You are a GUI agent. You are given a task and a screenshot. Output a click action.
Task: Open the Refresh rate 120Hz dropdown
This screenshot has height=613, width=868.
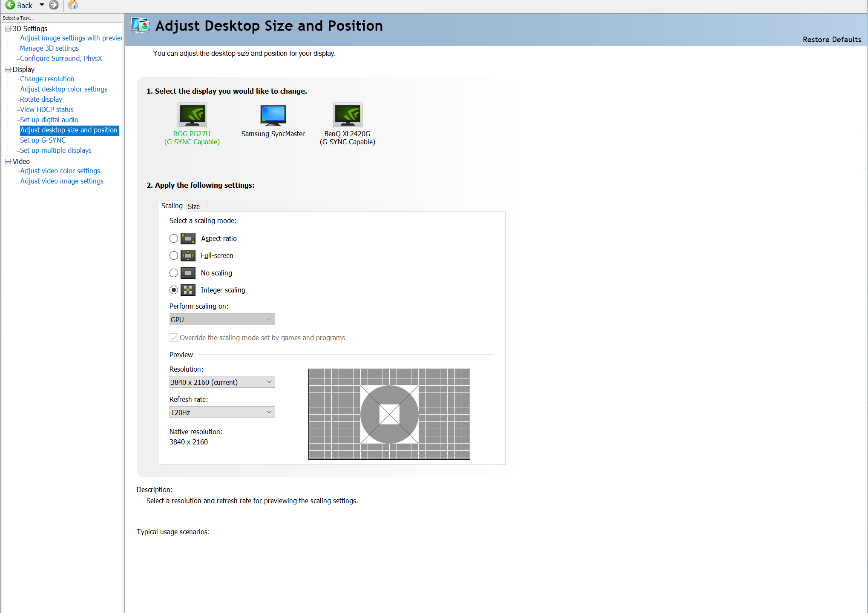pos(222,412)
